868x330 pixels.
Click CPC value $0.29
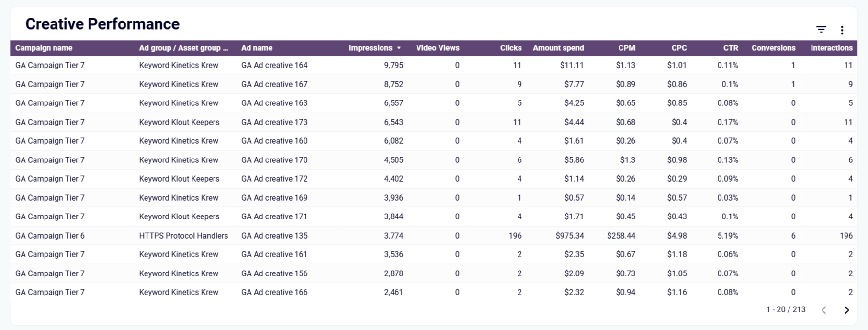pyautogui.click(x=677, y=179)
